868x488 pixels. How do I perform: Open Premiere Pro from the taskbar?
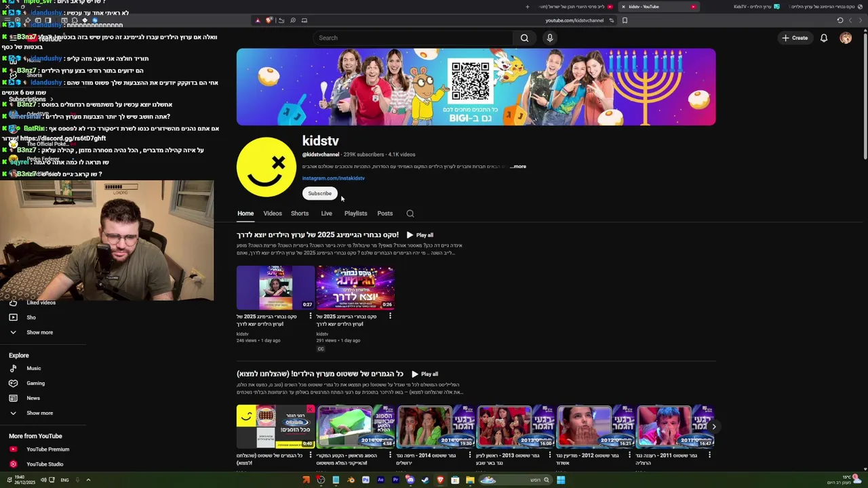tap(395, 480)
